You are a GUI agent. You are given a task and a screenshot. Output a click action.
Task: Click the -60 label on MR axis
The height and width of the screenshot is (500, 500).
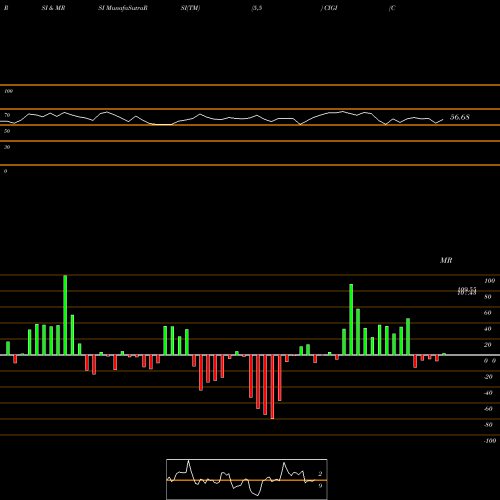coord(488,409)
